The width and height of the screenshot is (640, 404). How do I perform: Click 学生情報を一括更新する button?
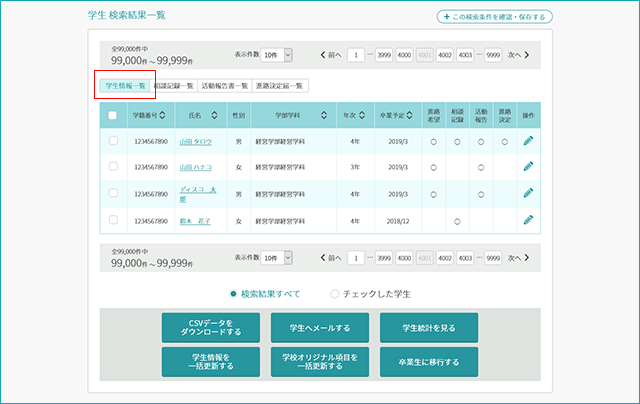211,362
